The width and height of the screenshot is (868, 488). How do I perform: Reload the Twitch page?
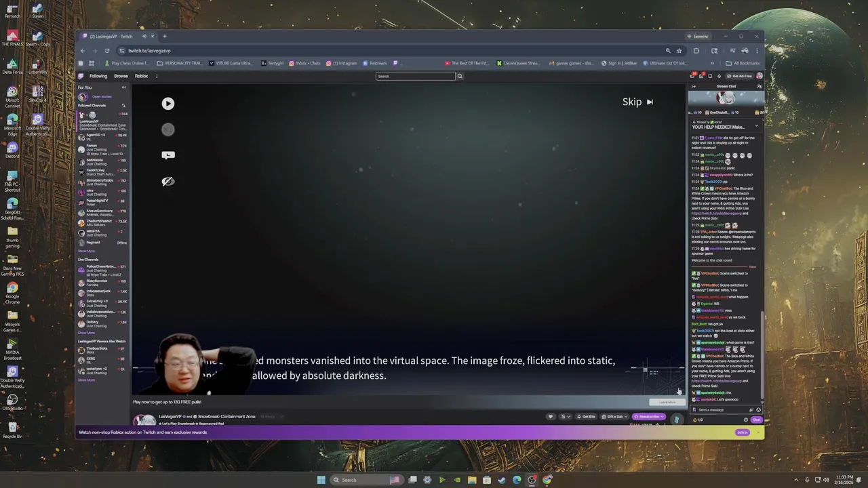tap(107, 50)
